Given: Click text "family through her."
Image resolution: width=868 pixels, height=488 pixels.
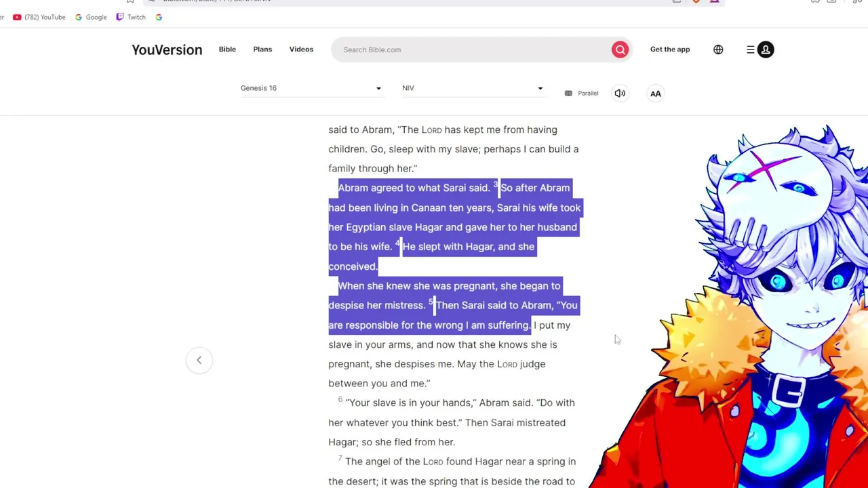Looking at the screenshot, I should (372, 168).
